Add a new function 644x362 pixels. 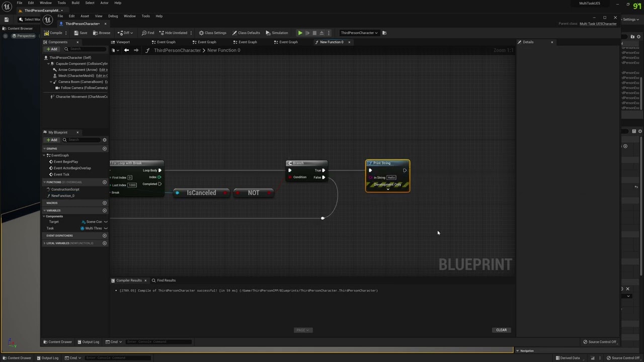(105, 182)
